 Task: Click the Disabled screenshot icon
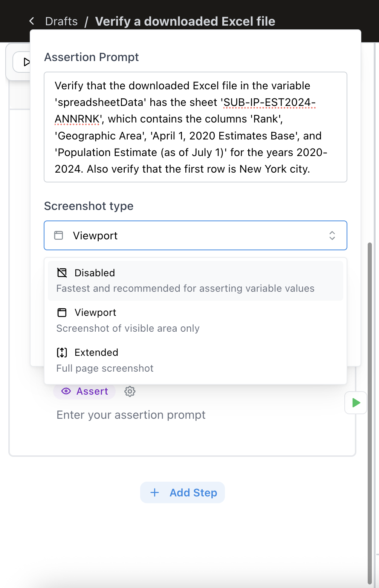point(62,273)
